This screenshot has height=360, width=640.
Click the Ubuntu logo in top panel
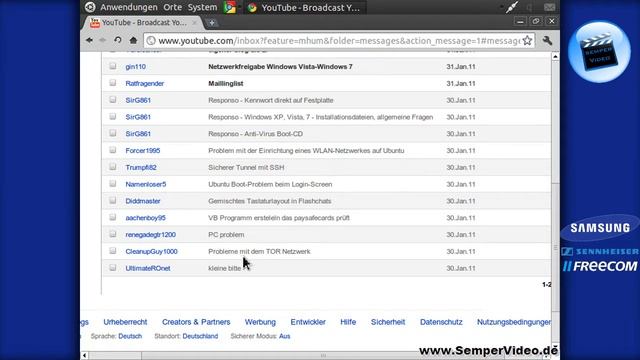[x=90, y=7]
